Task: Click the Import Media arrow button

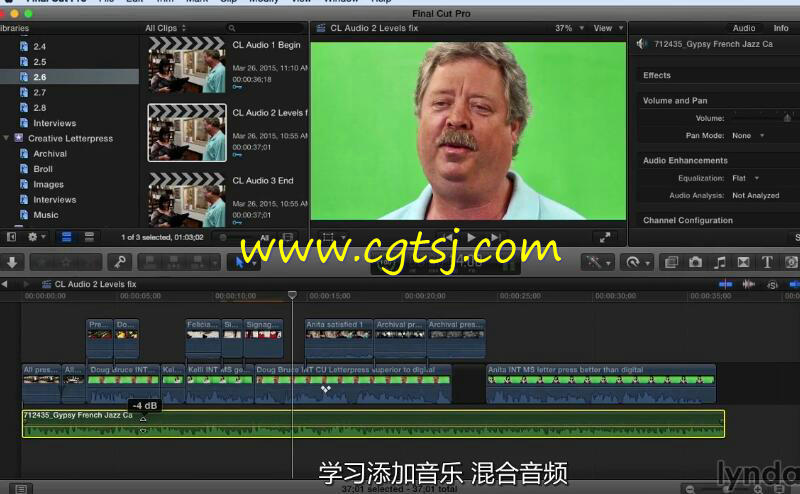Action: click(x=12, y=262)
